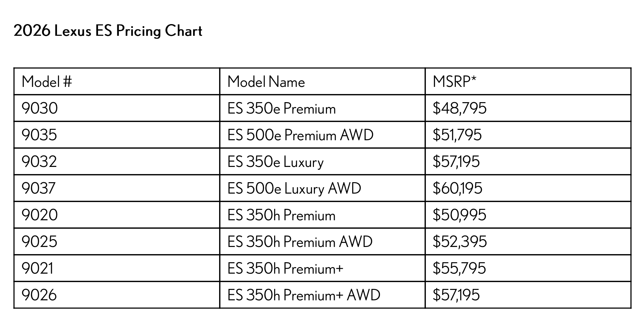Select "ES 350h Premium+ AWD" model name

tap(304, 295)
